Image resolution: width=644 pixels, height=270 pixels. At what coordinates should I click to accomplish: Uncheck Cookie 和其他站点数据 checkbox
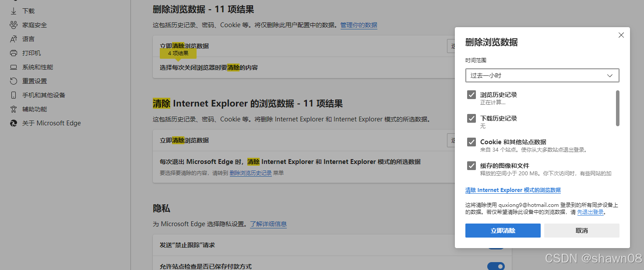coord(472,142)
